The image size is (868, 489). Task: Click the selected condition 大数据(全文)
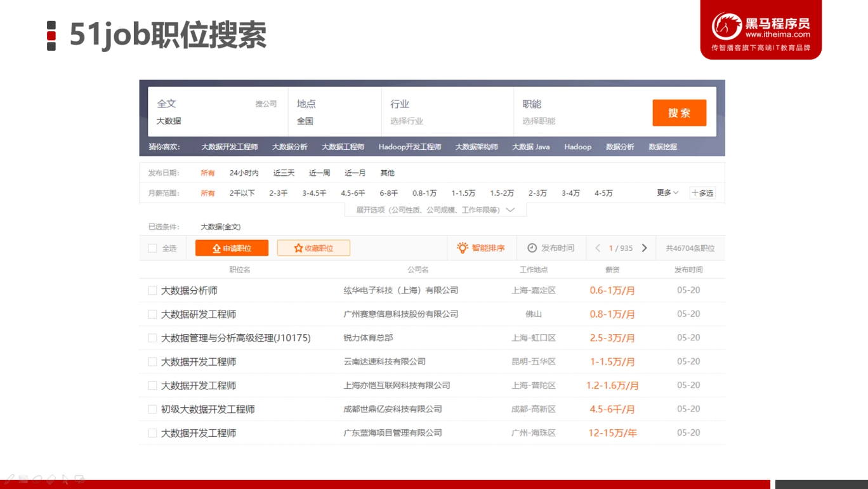[221, 227]
